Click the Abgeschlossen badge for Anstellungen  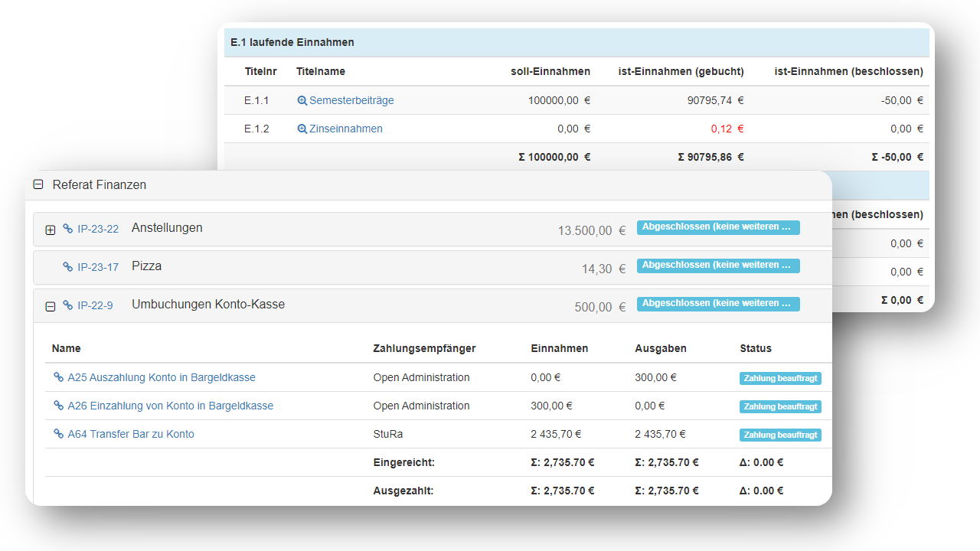(x=718, y=227)
